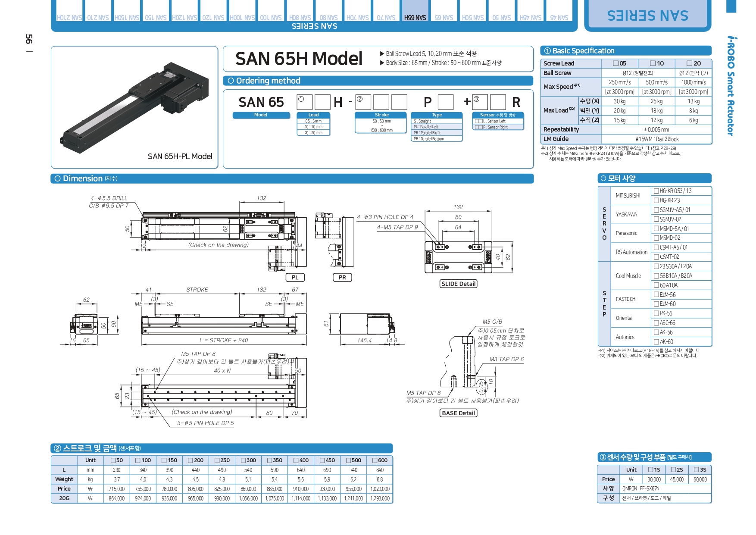
Task: Select the SAN 65H tab in the top index
Action: tap(415, 12)
